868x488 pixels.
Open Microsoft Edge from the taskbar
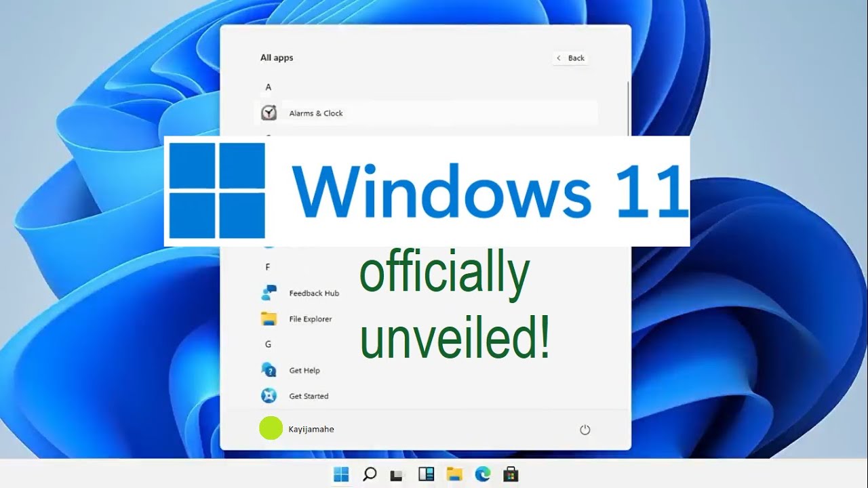click(x=483, y=474)
